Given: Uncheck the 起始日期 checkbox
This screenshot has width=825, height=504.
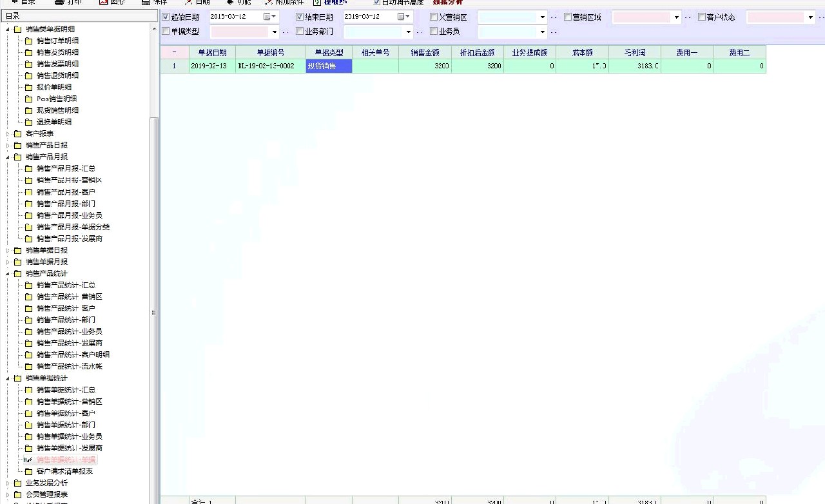Looking at the screenshot, I should coord(166,17).
